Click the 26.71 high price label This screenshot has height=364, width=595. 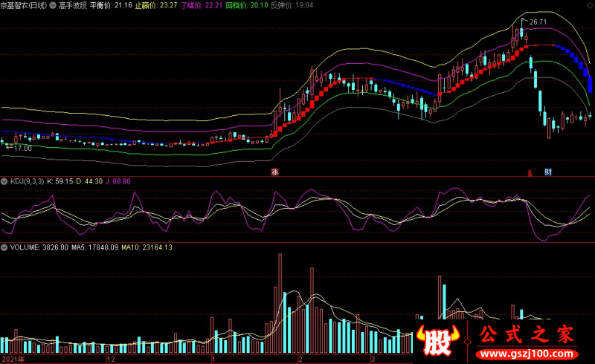tap(538, 22)
